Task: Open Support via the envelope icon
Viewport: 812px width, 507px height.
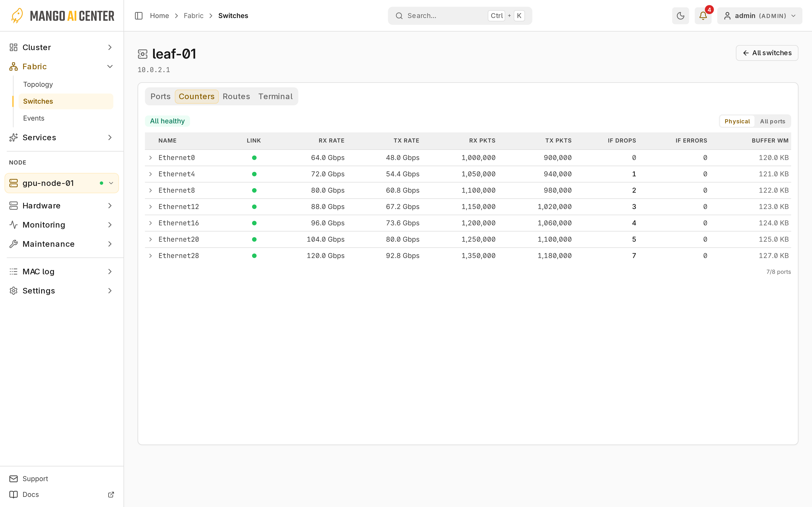Action: tap(13, 478)
